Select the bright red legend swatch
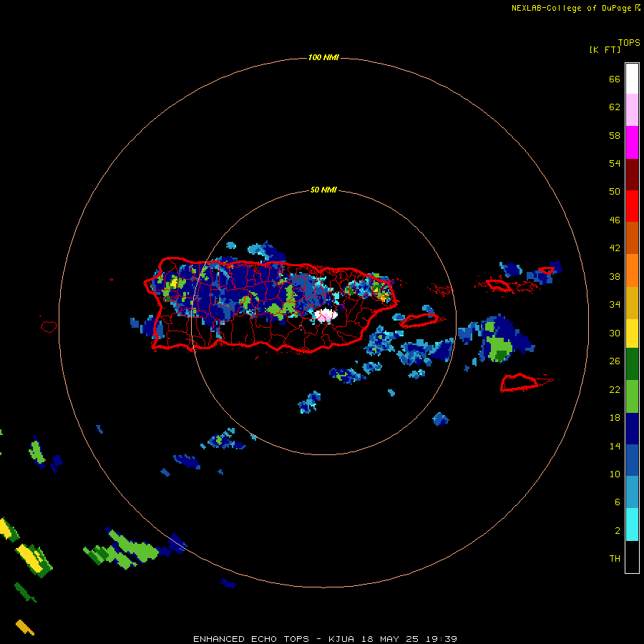This screenshot has height=644, width=644. click(x=632, y=206)
